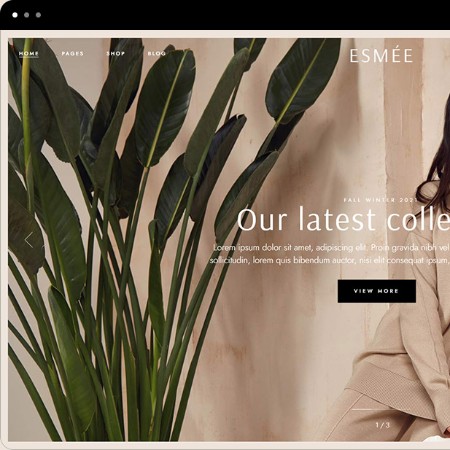Click the ESMÉE logo
The width and height of the screenshot is (450, 450).
pos(381,56)
